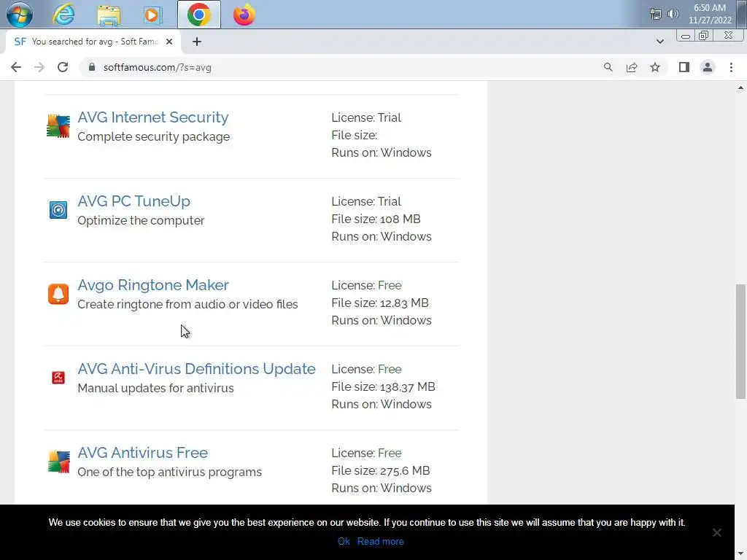Select 'License: Trial' for AVG PC TuneUp
The width and height of the screenshot is (747, 560).
coord(366,201)
